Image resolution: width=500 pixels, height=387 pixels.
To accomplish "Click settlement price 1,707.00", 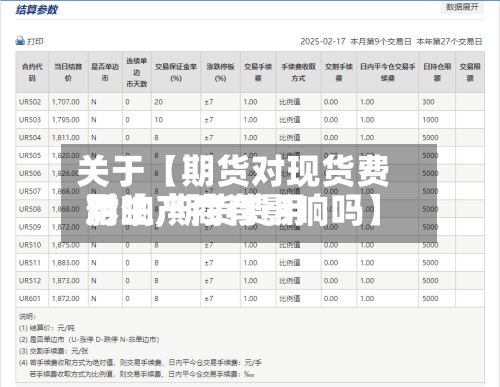I will pos(66,102).
